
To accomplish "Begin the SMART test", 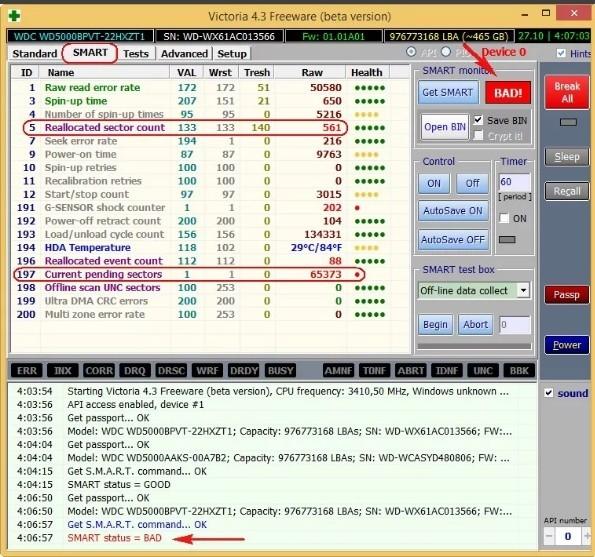I will pos(435,324).
